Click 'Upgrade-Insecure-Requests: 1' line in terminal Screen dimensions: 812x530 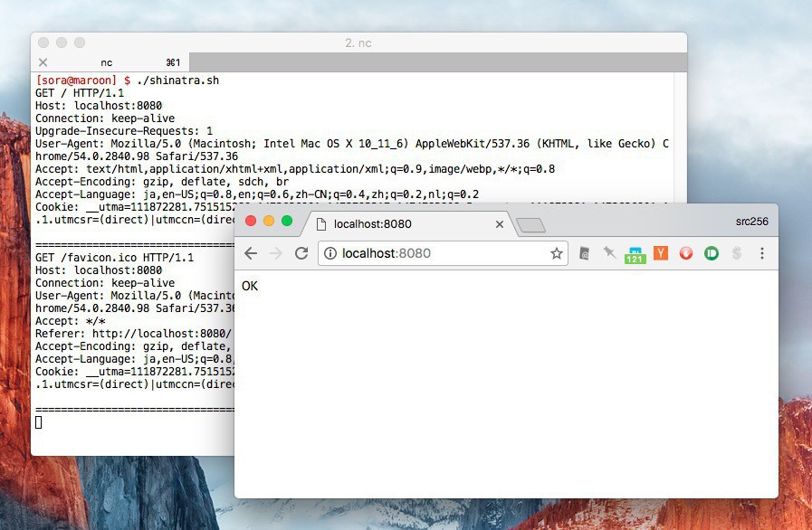(124, 131)
